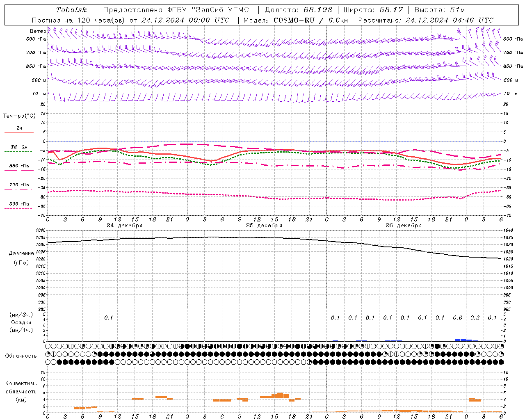525x420 pixels.
Task: Click the Модель COSMO-RU / 6.6км label
Action: pos(295,20)
